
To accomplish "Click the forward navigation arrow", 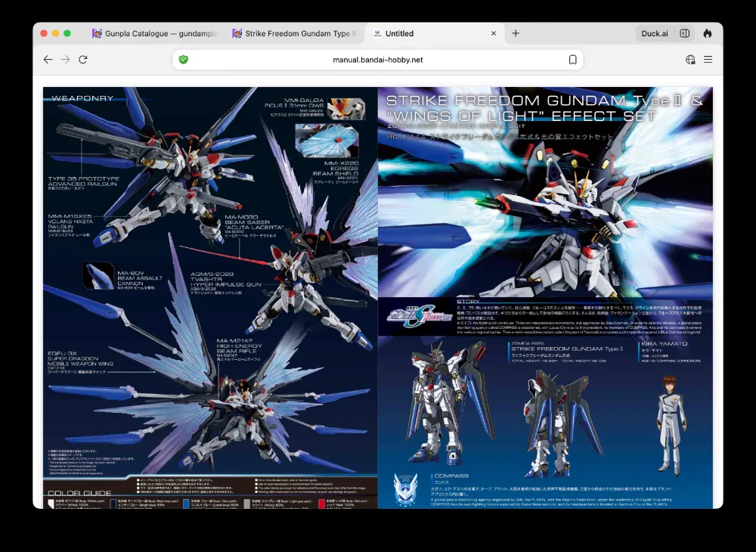I will pos(66,60).
